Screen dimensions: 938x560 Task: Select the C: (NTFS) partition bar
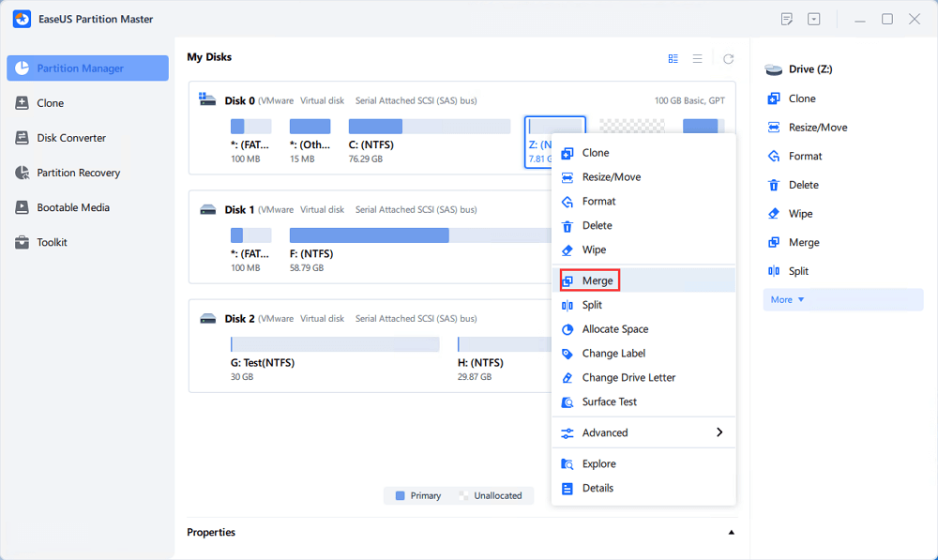pos(429,127)
